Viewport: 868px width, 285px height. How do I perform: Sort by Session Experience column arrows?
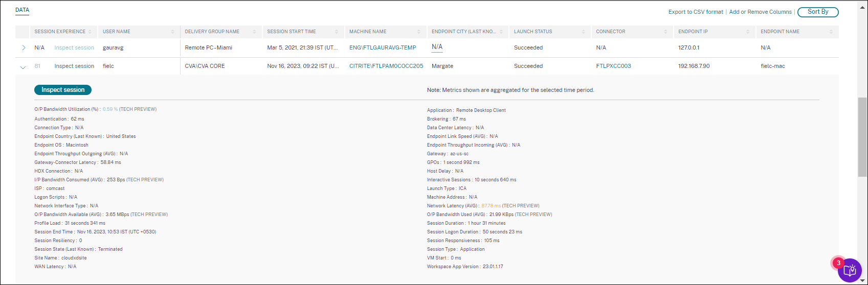(90, 32)
